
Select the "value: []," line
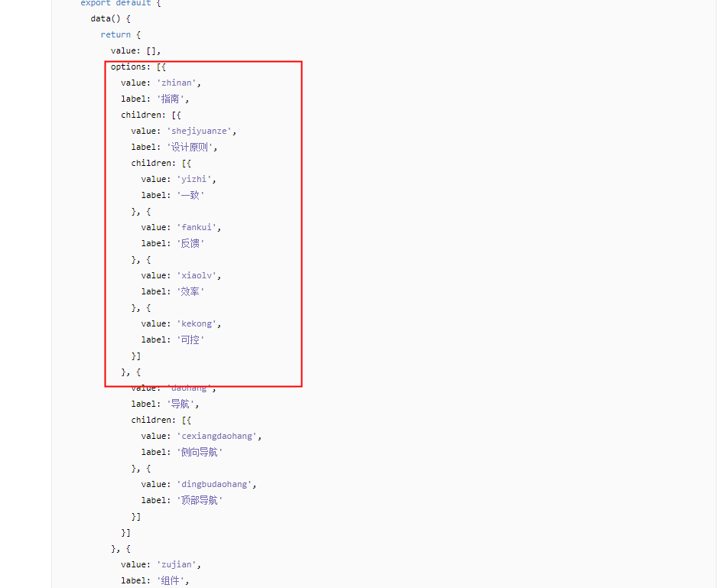136,51
